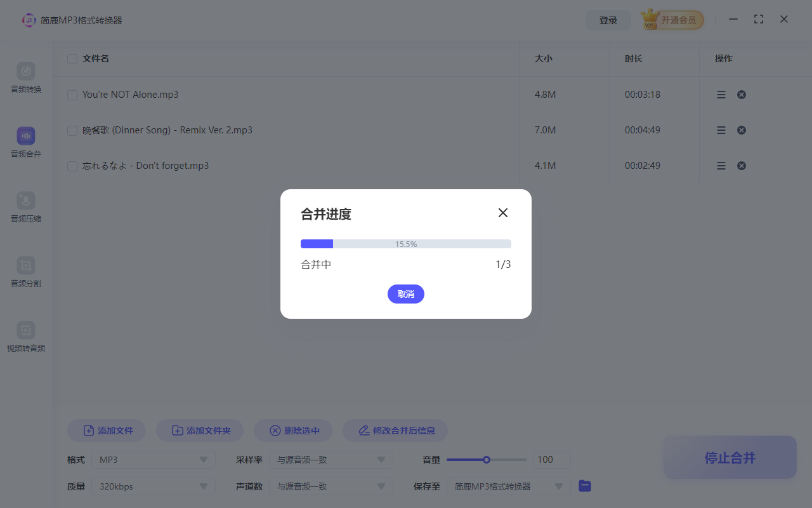Open the output folder icon beside 保存至
Screen dimensions: 812x508
(x=585, y=486)
